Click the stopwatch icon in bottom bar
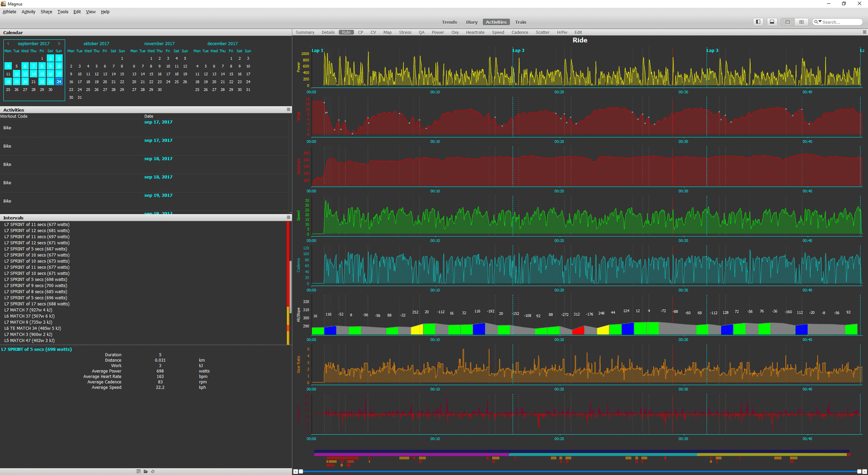 coord(152,471)
